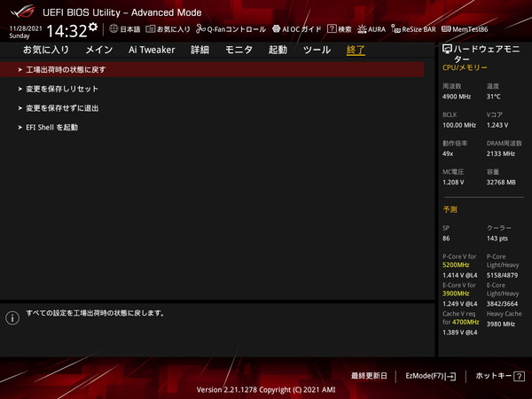The height and width of the screenshot is (399, 532).
Task: Go to the モニタ tab
Action: click(239, 50)
